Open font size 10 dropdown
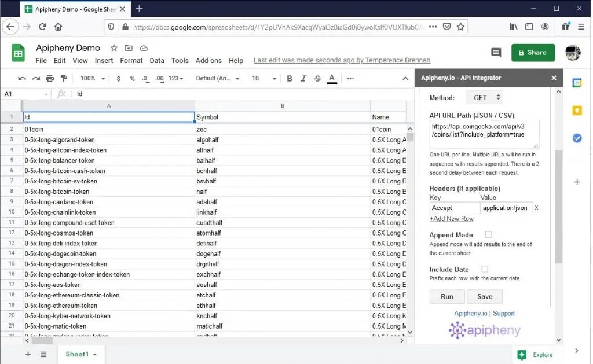The image size is (593, 364). click(x=264, y=79)
